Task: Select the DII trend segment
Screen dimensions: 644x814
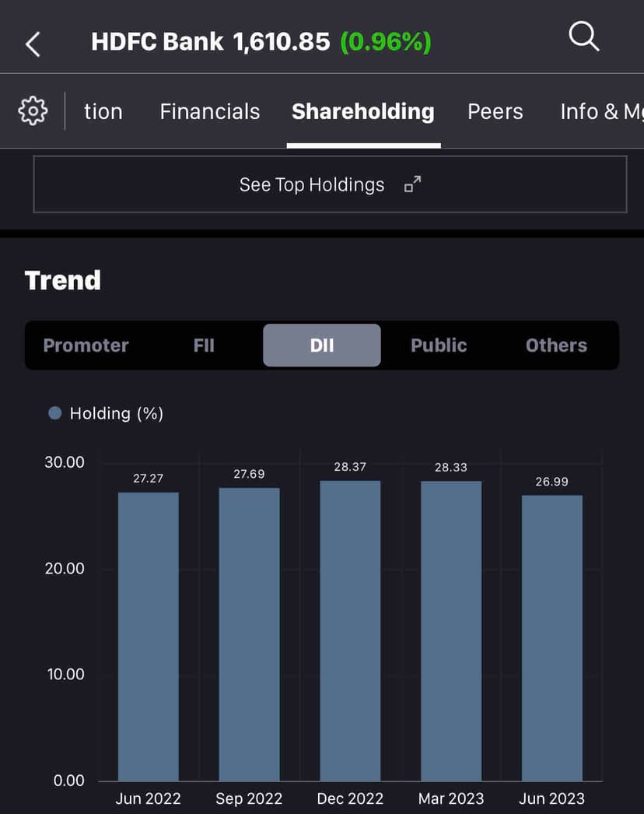Action: (x=321, y=346)
